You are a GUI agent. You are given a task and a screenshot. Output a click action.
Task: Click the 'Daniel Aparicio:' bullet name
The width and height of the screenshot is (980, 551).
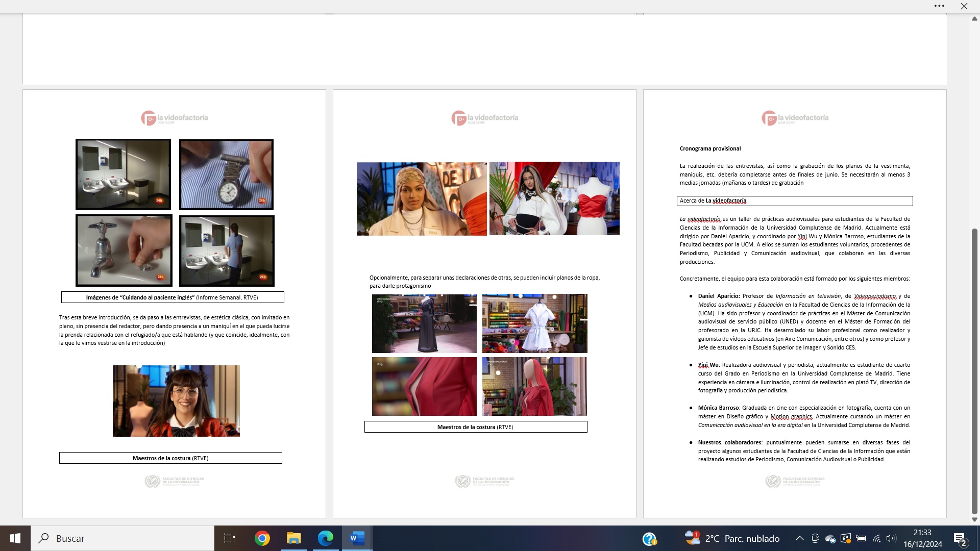pos(719,296)
